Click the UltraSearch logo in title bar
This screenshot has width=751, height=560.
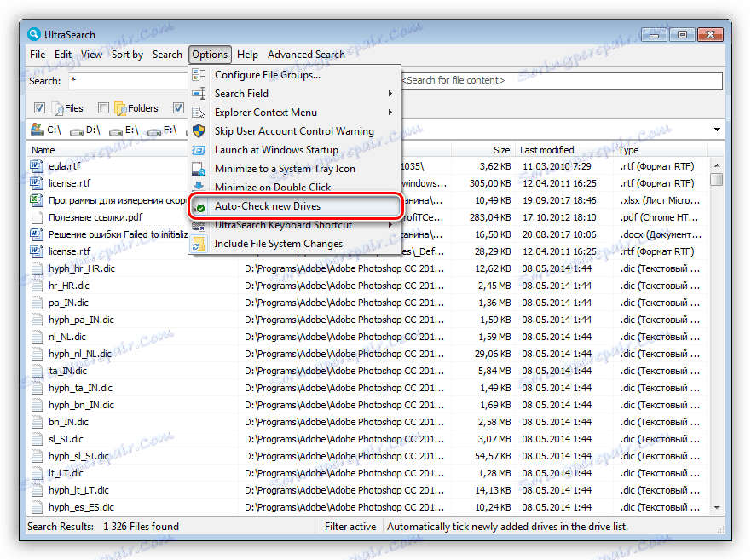click(33, 34)
